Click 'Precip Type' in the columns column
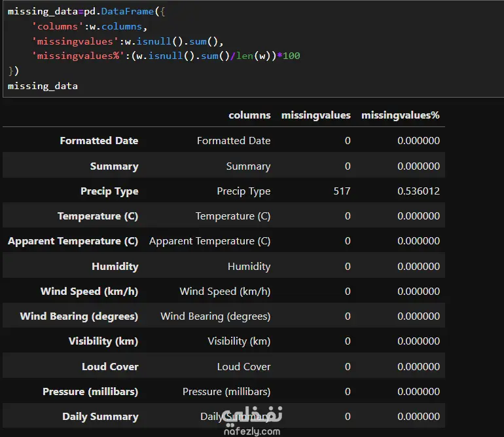Image resolution: width=504 pixels, height=437 pixels. click(x=243, y=191)
